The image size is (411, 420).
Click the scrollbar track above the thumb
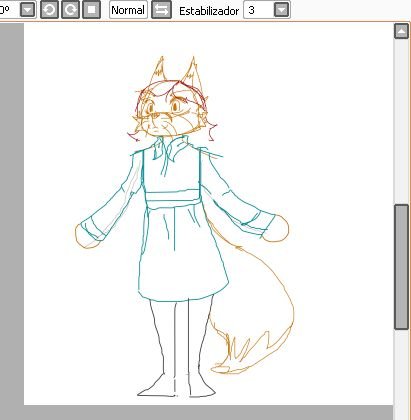(x=401, y=121)
